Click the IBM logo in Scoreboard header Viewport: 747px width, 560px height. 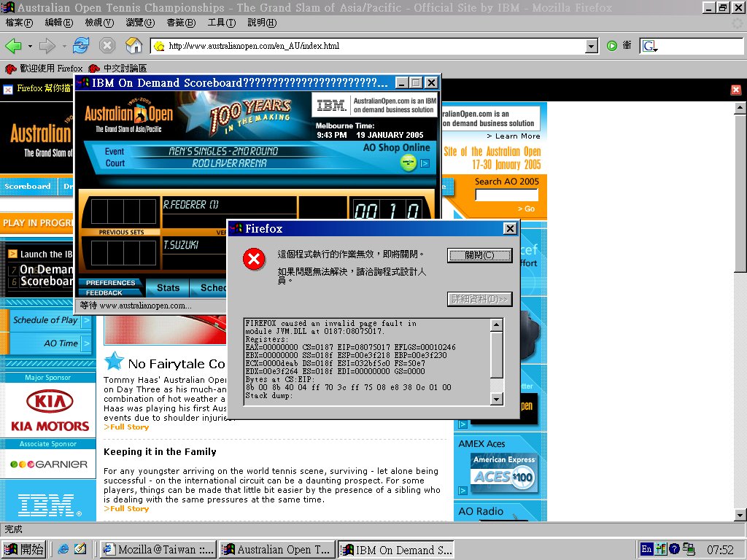(x=332, y=105)
